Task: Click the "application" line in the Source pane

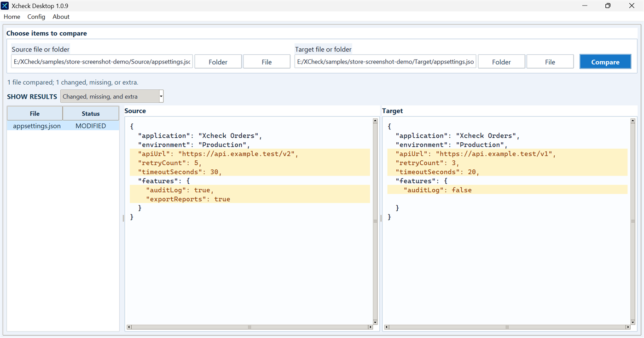Action: click(x=200, y=135)
